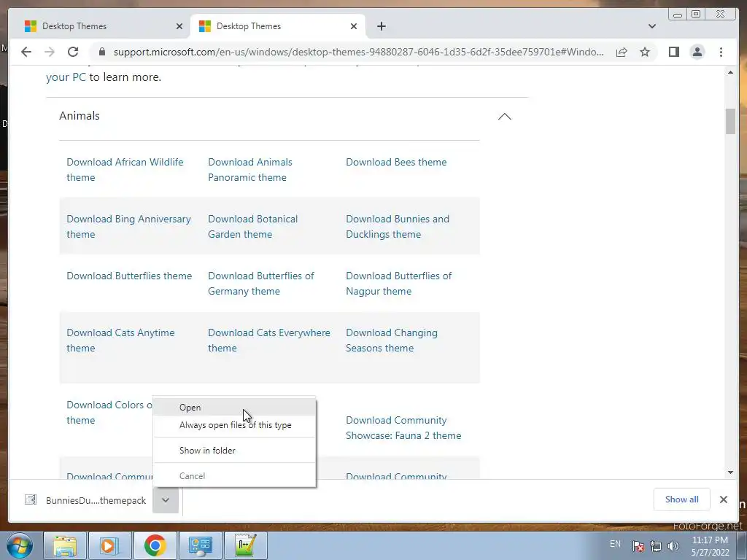The image size is (747, 560).
Task: Download Botanical Garden theme
Action: point(252,227)
